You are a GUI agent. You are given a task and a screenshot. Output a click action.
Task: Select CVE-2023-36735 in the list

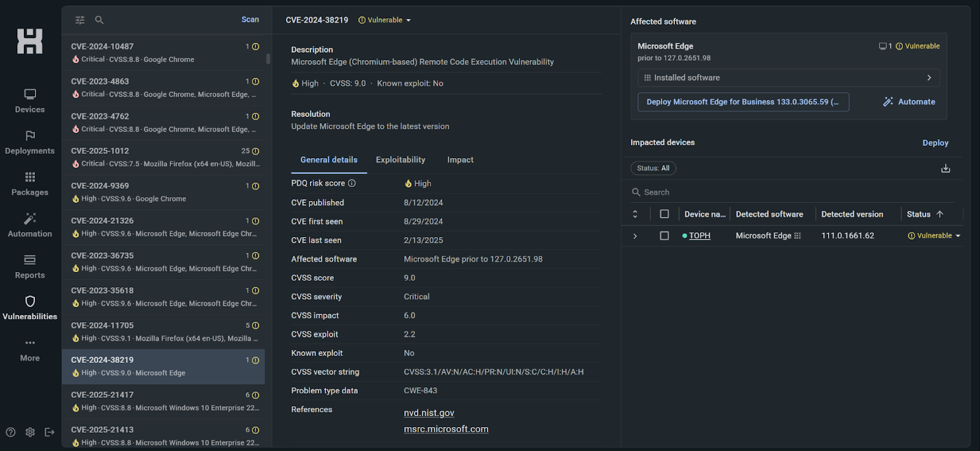tap(164, 262)
